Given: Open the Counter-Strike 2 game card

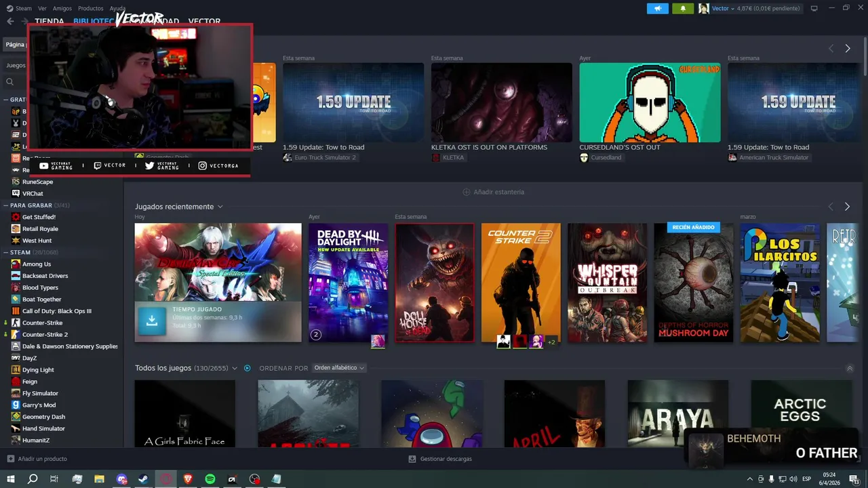Looking at the screenshot, I should (x=521, y=283).
